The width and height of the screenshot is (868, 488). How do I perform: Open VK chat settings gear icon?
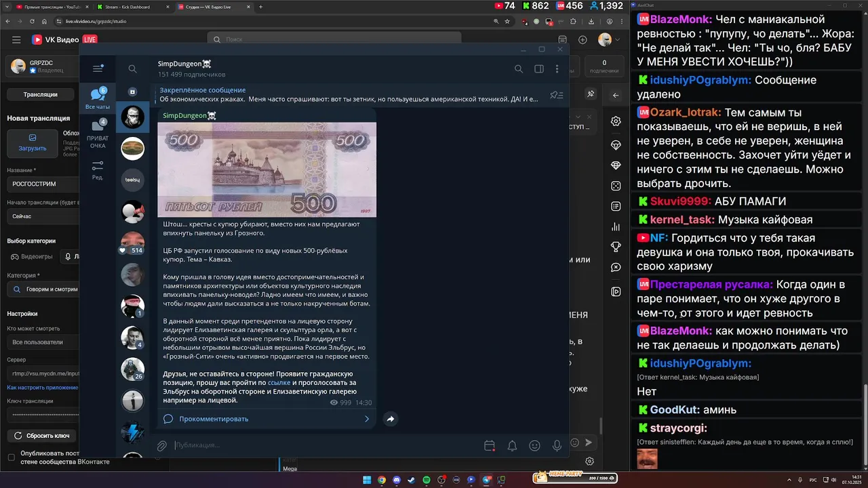tap(616, 121)
